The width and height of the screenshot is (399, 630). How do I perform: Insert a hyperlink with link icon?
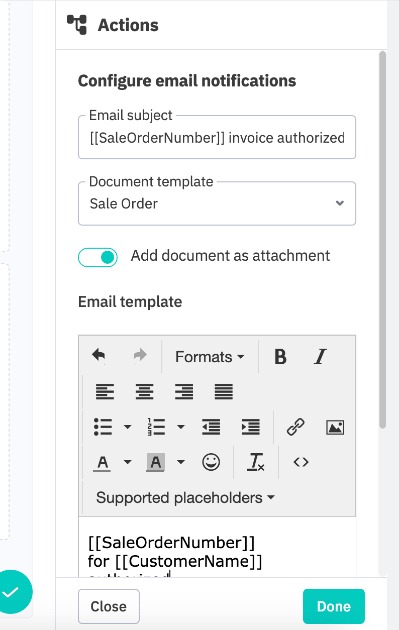pos(296,427)
